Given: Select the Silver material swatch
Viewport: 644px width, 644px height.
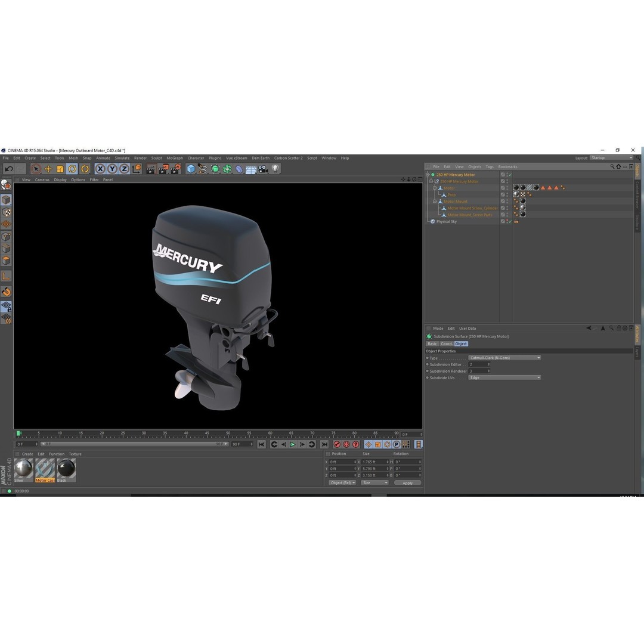Looking at the screenshot, I should (23, 470).
